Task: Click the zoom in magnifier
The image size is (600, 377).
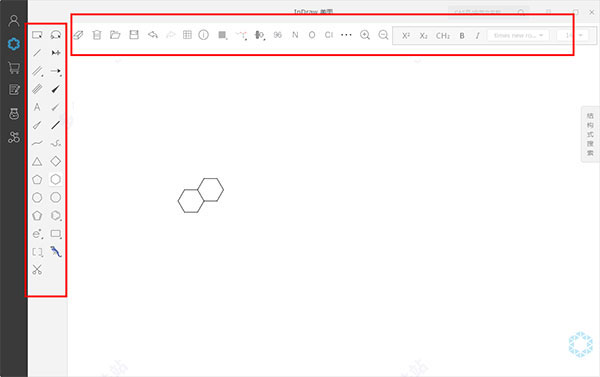Action: [365, 35]
